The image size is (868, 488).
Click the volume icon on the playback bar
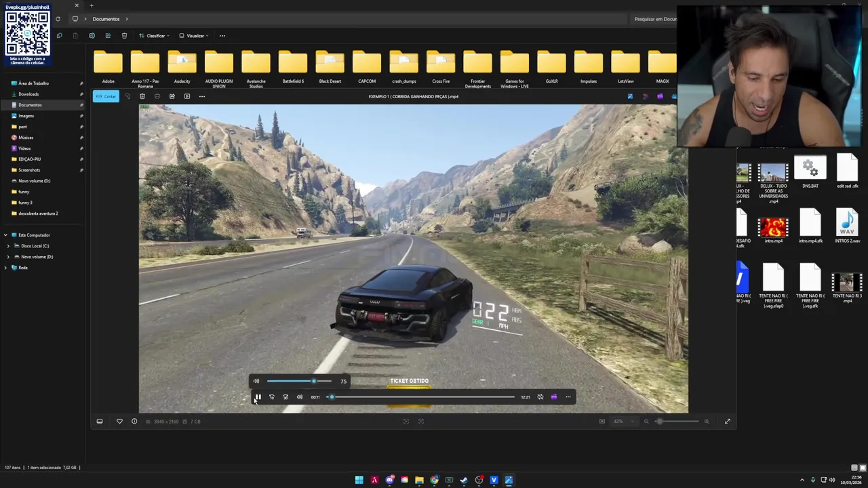click(x=299, y=397)
